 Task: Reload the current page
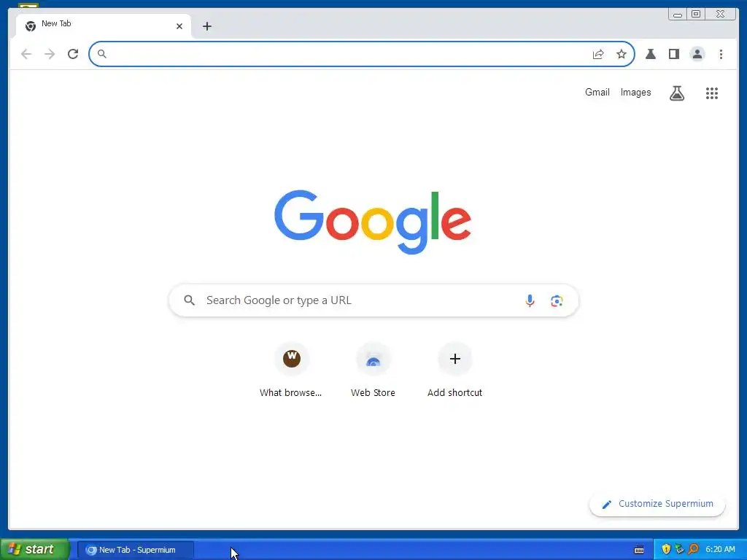coord(73,54)
